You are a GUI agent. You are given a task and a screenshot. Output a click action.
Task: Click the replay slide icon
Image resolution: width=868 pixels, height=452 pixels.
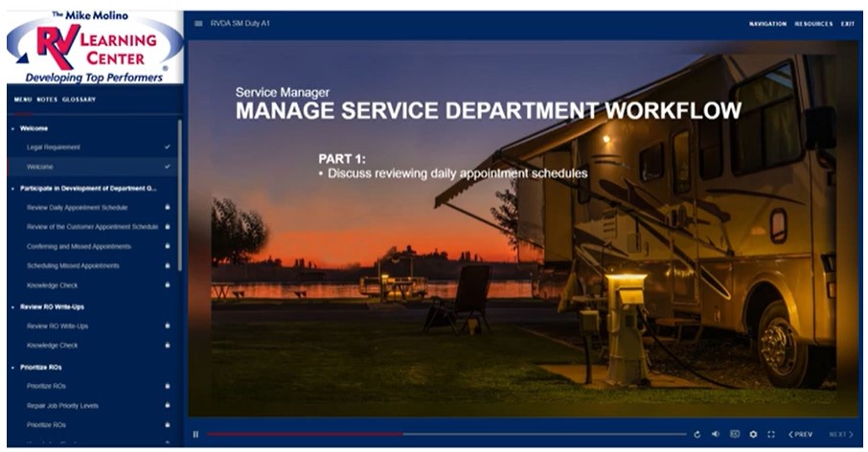coord(697,434)
